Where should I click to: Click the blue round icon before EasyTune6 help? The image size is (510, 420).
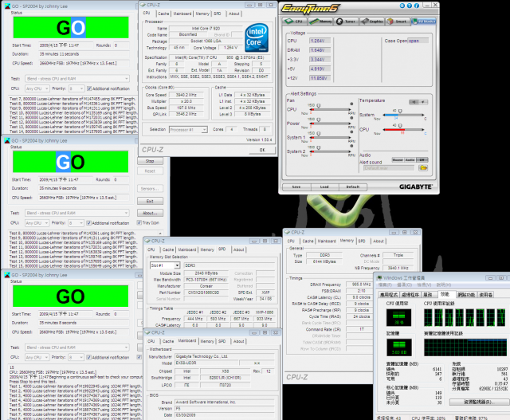(402, 6)
